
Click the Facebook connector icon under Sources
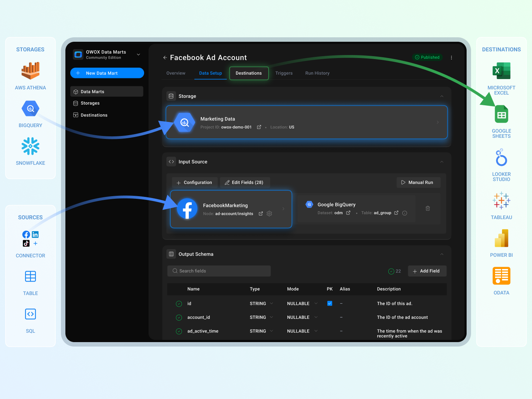tap(26, 234)
